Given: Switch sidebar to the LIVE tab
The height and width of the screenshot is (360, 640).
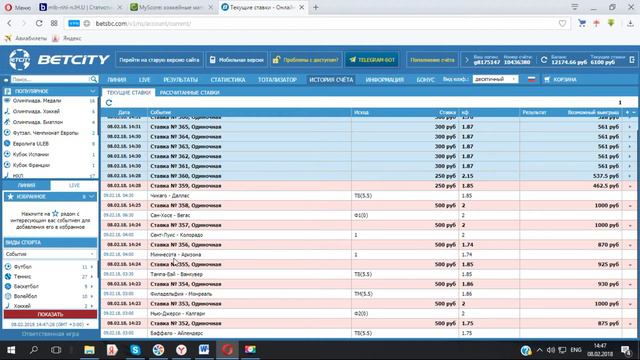Looking at the screenshot, I should coord(74,185).
